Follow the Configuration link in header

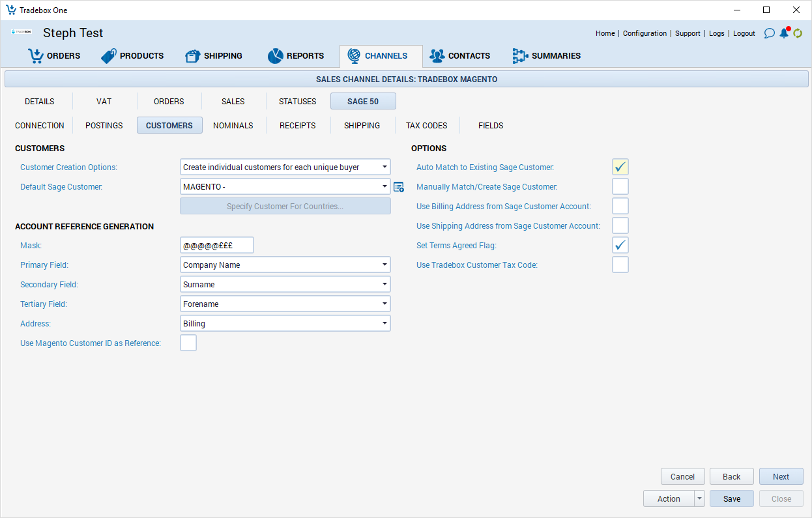tap(645, 33)
